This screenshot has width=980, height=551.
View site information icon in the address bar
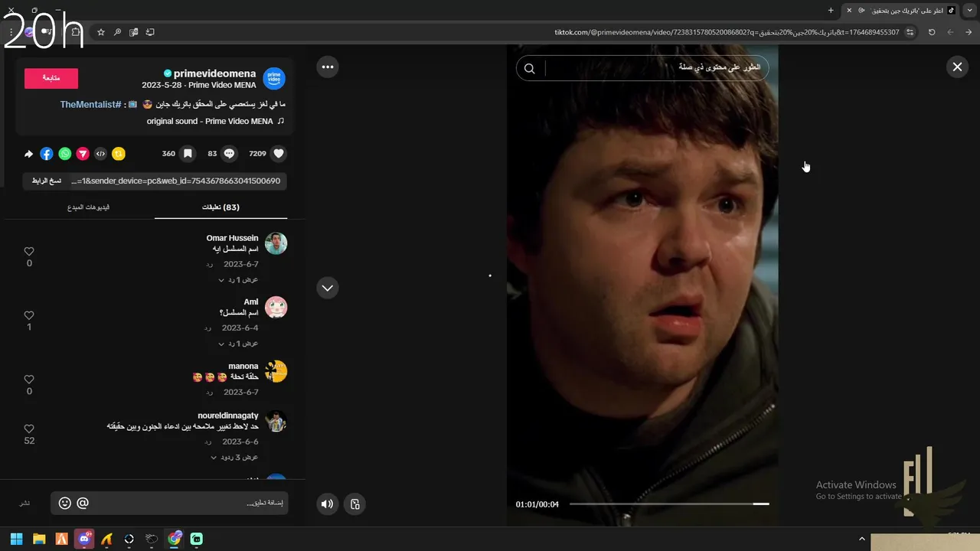(x=910, y=32)
